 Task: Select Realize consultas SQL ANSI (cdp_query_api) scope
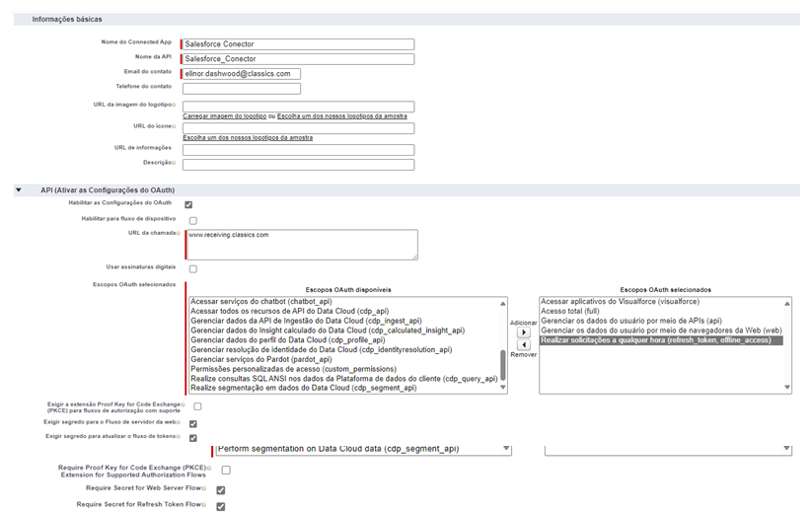(x=344, y=379)
